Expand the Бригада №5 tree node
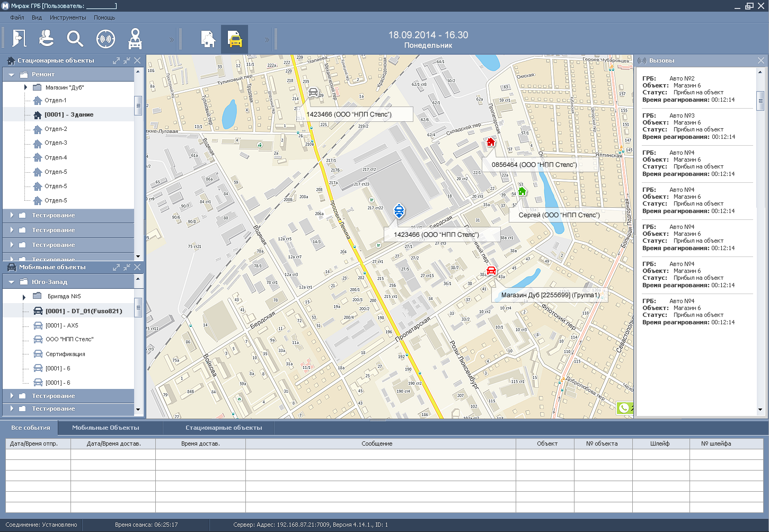Image resolution: width=769 pixels, height=532 pixels. coord(24,297)
